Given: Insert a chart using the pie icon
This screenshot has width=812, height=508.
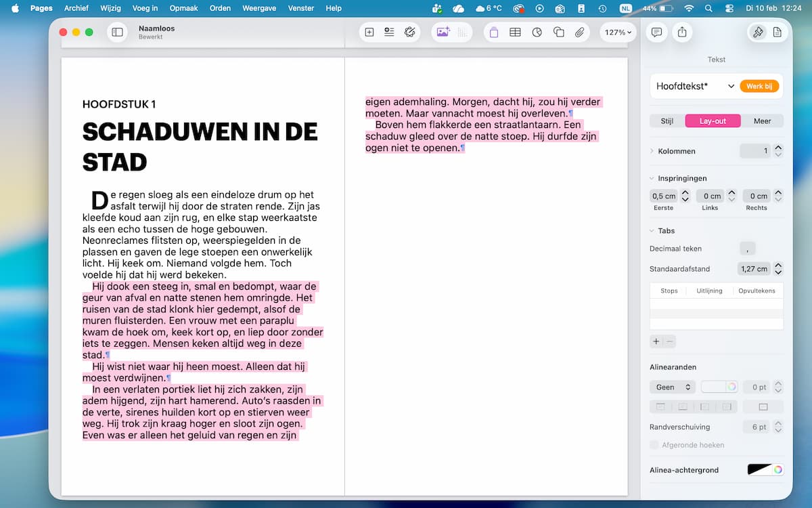Looking at the screenshot, I should tap(537, 32).
